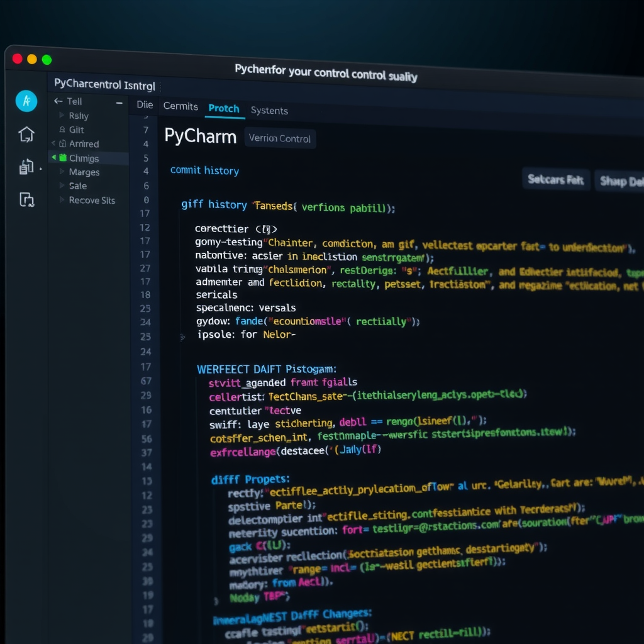Screen dimensions: 644x644
Task: Switch to the Cermits tab
Action: click(x=180, y=106)
